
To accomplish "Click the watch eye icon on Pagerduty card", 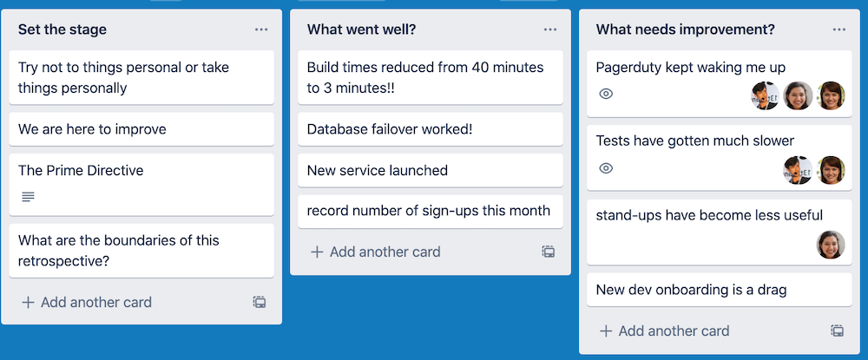I will pos(606,94).
